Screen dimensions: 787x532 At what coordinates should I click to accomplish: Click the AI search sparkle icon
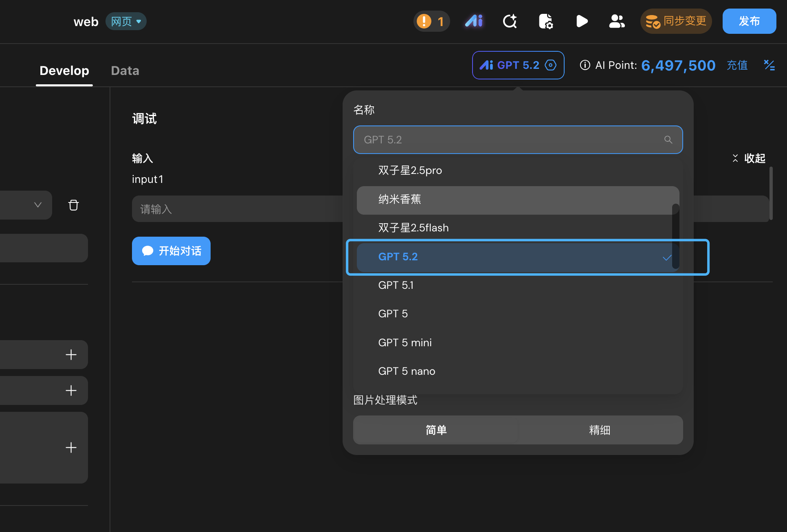click(x=510, y=21)
